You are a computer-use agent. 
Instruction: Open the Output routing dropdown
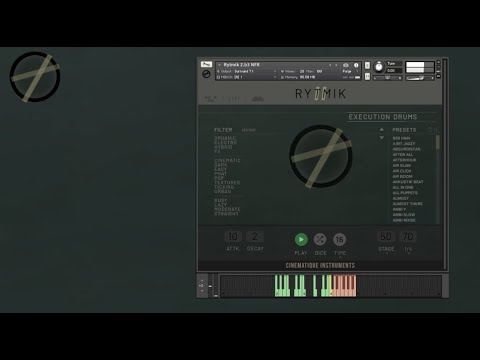tap(247, 71)
